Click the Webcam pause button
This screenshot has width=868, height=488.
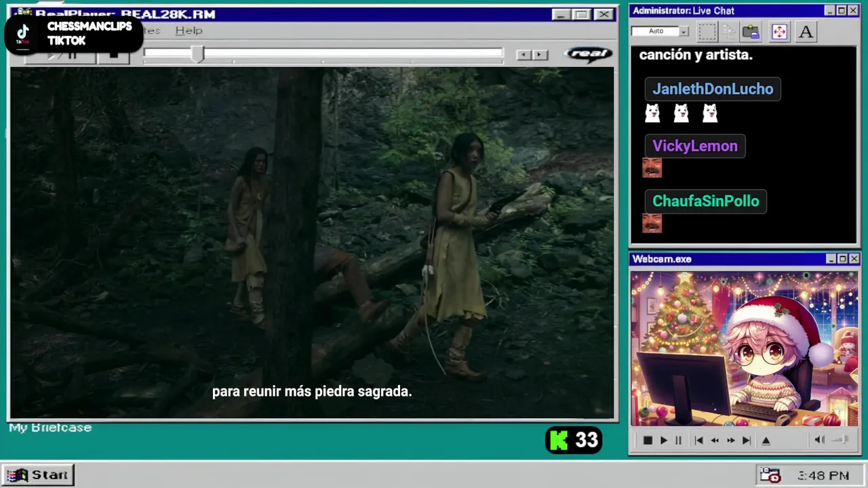coord(678,441)
